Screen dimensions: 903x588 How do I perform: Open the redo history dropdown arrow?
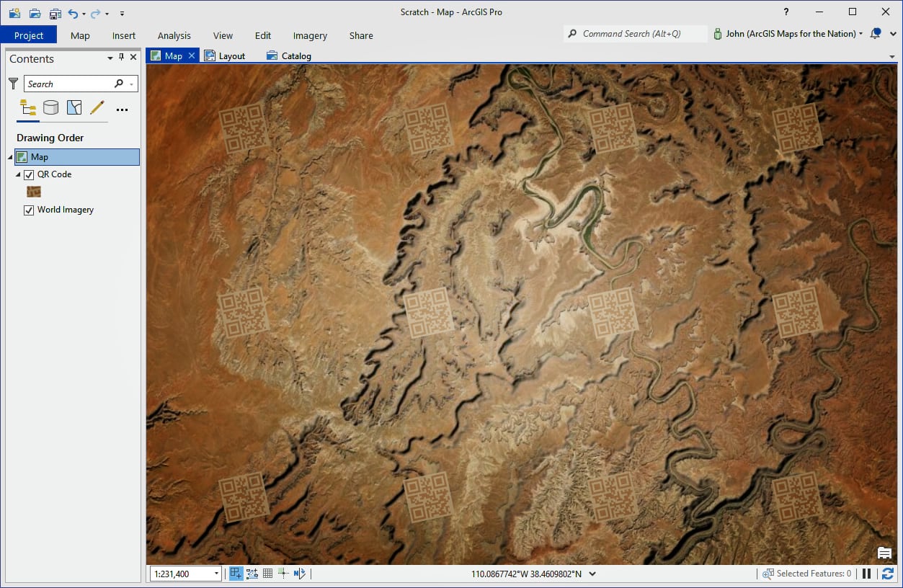click(x=107, y=14)
